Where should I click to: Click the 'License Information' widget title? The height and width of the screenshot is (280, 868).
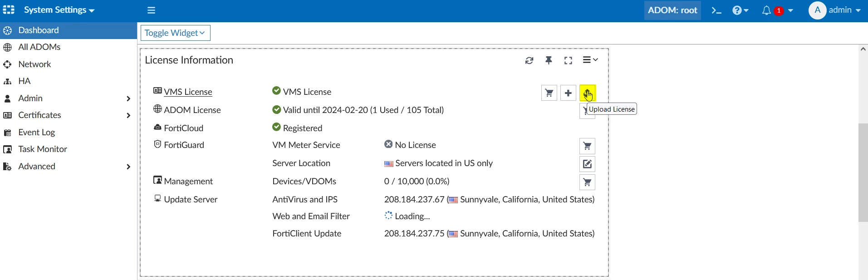[x=189, y=60]
